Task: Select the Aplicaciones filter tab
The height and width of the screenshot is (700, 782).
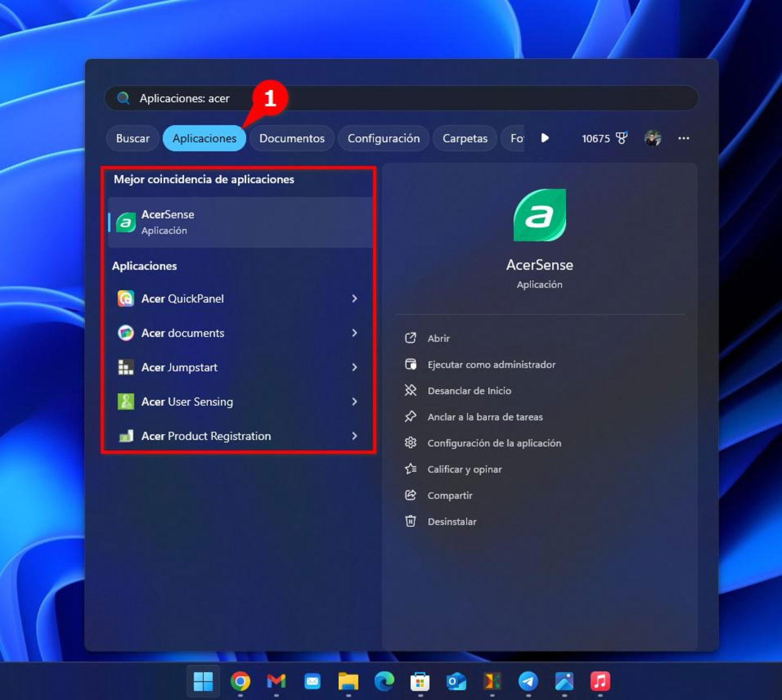Action: pyautogui.click(x=204, y=138)
